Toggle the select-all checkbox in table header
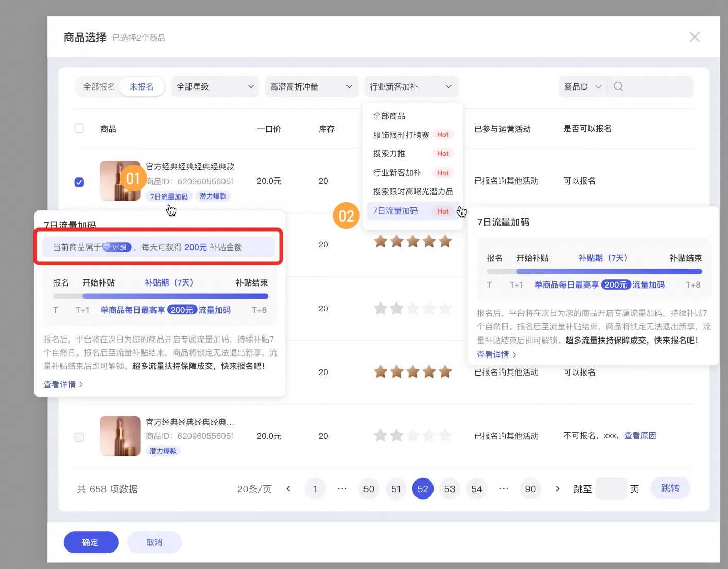The image size is (728, 569). pos(79,128)
